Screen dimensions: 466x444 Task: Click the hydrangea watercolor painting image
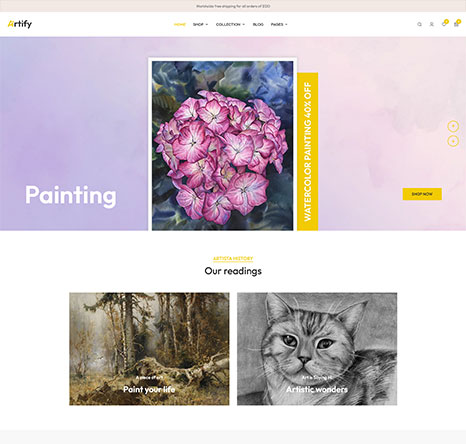click(223, 146)
